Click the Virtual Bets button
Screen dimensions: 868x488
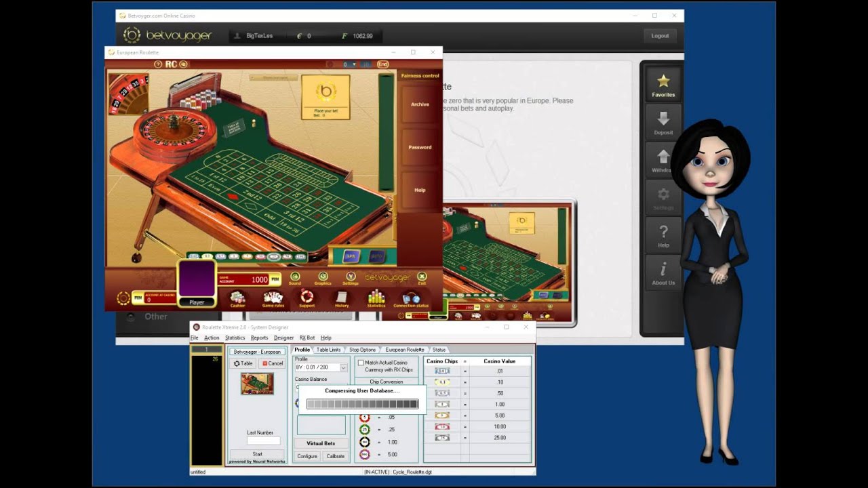321,443
